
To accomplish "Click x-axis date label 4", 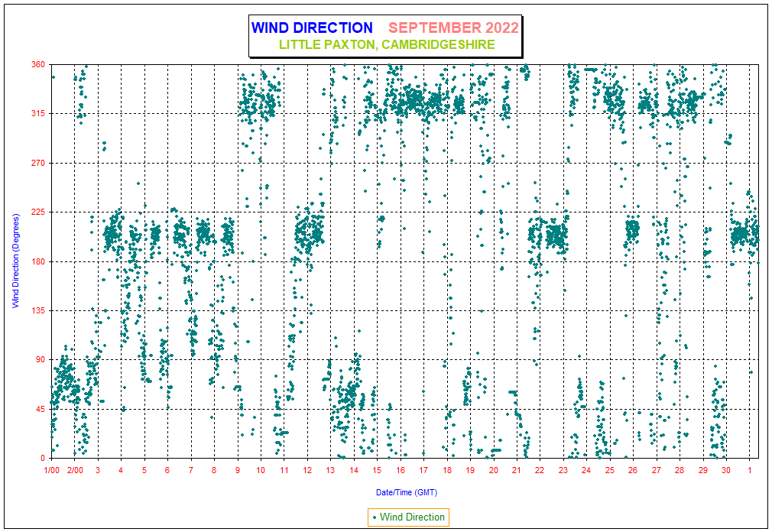I will [x=121, y=471].
